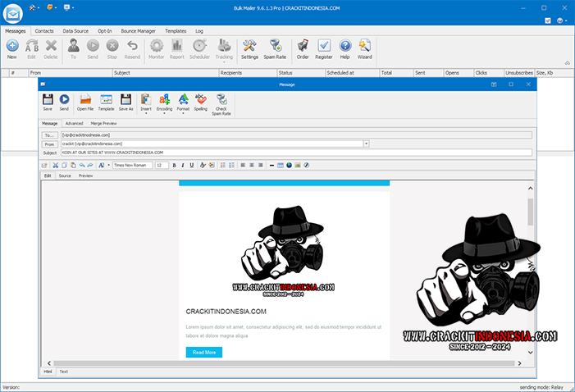Open Settings in the main toolbar
575x392 pixels.
pyautogui.click(x=249, y=48)
